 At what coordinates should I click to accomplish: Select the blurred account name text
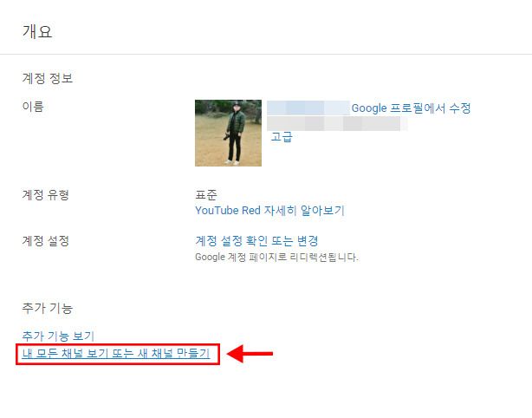(x=308, y=108)
